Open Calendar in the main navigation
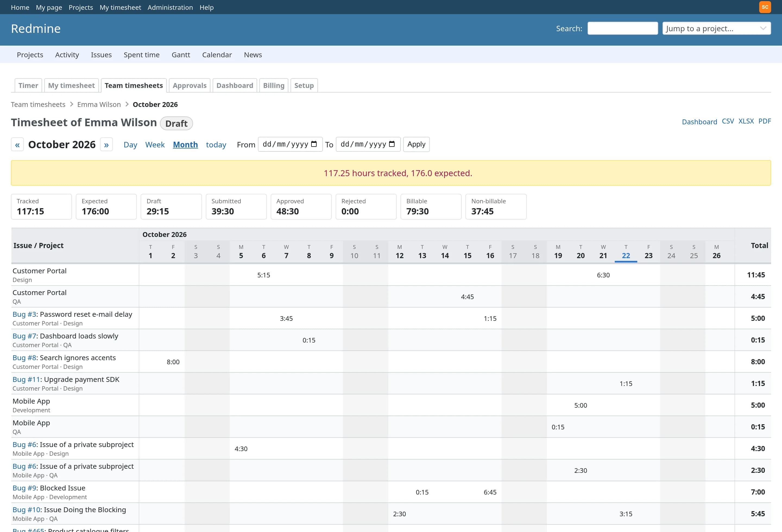This screenshot has height=532, width=782. 217,55
